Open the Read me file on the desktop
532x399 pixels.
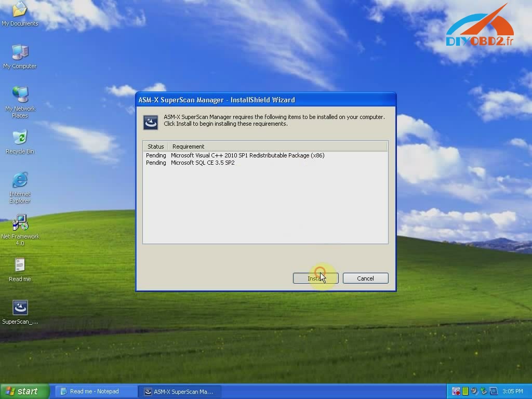(x=19, y=265)
